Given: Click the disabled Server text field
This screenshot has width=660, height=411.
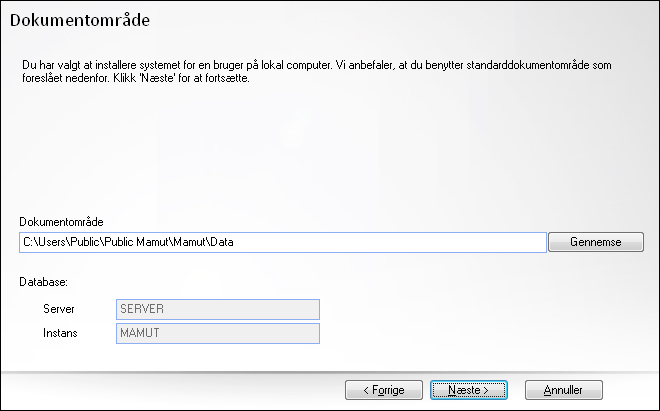Looking at the screenshot, I should (218, 310).
